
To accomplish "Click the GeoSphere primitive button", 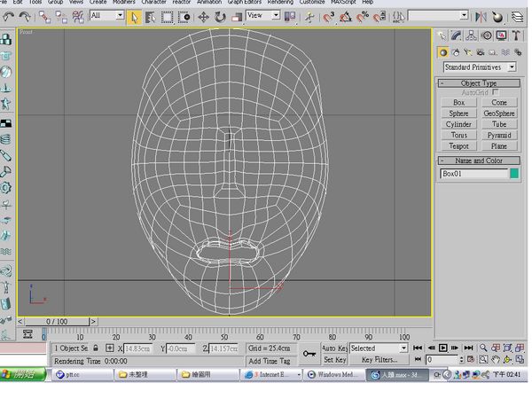I will point(499,113).
